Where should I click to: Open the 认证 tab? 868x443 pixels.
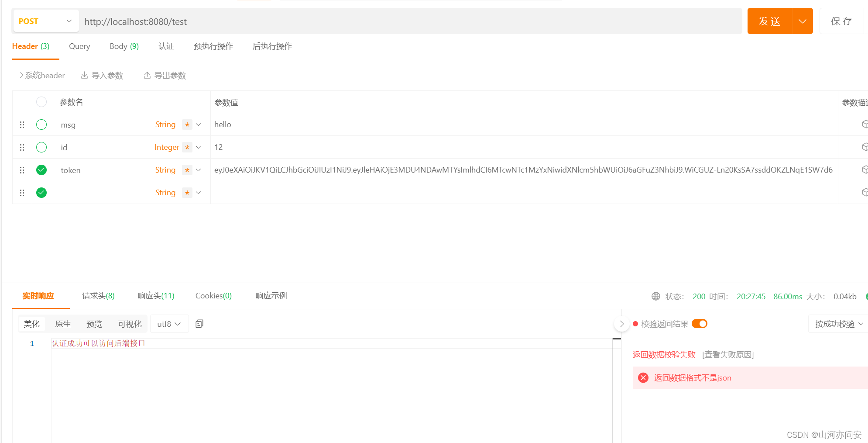(x=166, y=46)
